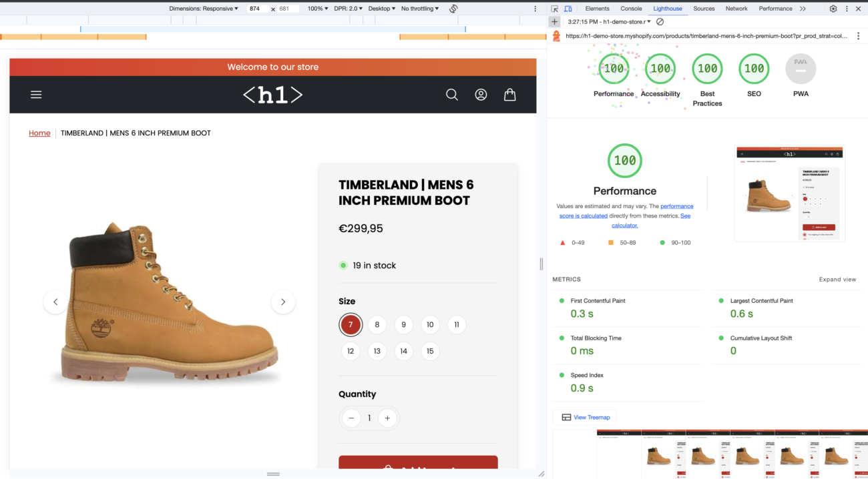Click the quantity number field
868x479 pixels.
(x=369, y=418)
